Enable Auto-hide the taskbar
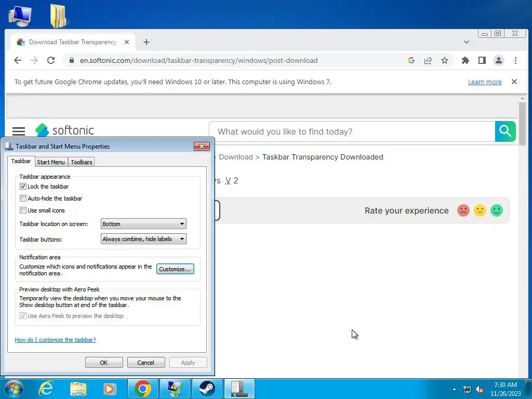Image resolution: width=532 pixels, height=399 pixels. pyautogui.click(x=23, y=198)
